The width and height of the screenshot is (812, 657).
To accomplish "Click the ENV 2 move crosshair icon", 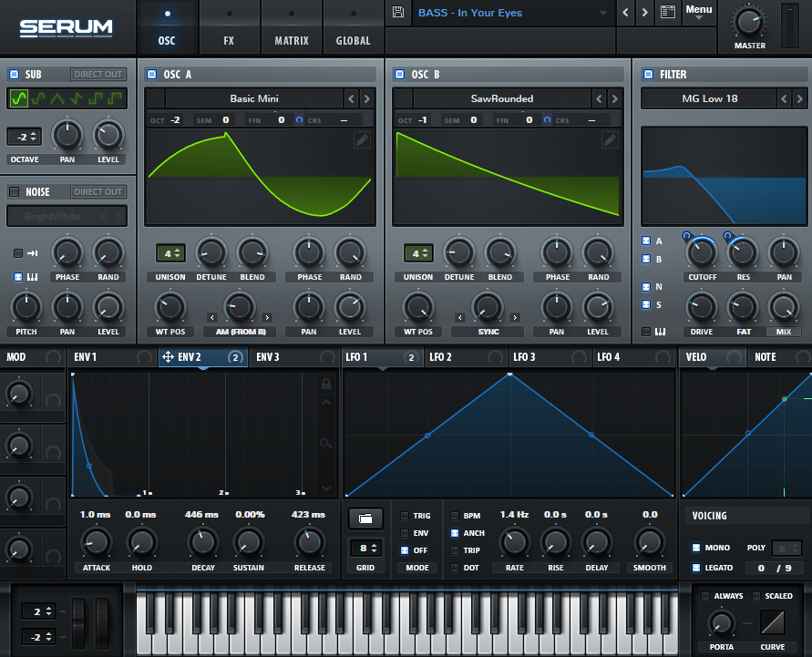I will coord(168,356).
